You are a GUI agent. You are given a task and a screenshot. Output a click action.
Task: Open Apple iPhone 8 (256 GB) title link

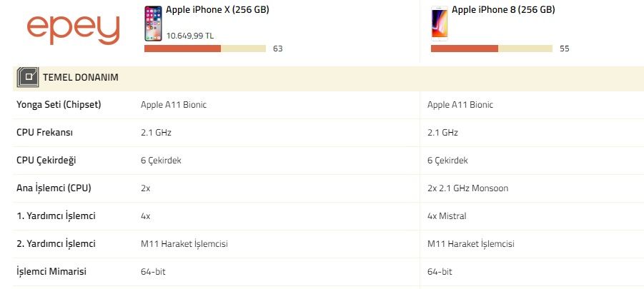pyautogui.click(x=503, y=10)
